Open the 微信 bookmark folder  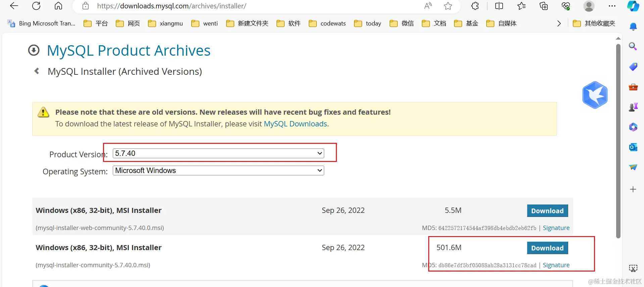pyautogui.click(x=402, y=23)
